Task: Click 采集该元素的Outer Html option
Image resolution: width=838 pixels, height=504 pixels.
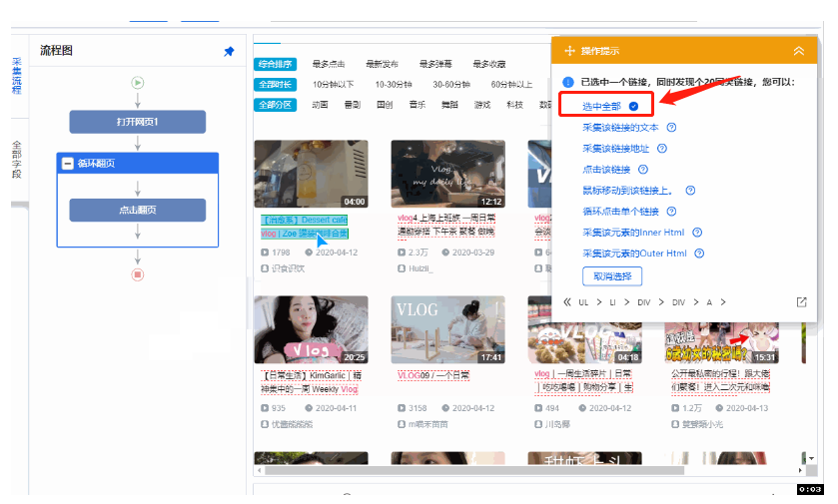Action: pos(634,253)
